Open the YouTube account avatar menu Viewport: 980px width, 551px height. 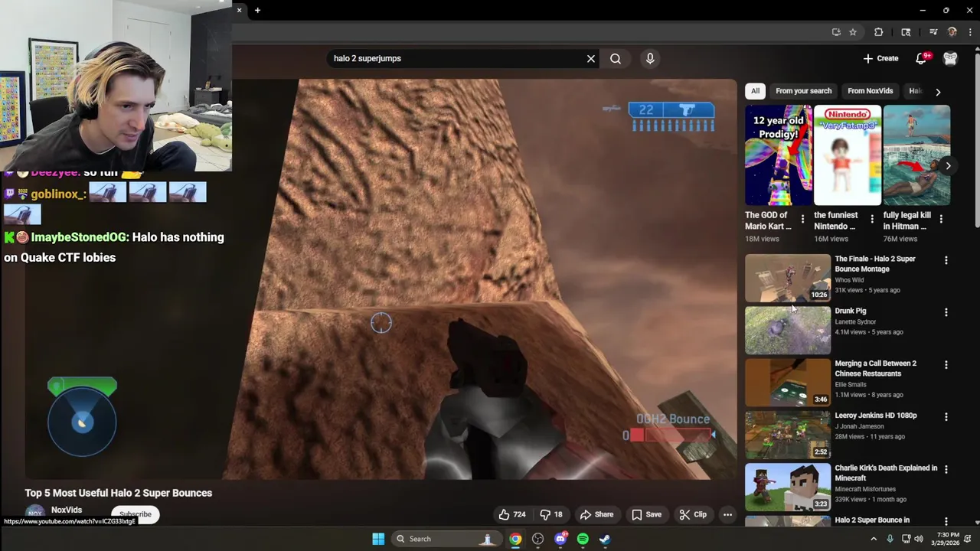pyautogui.click(x=950, y=58)
